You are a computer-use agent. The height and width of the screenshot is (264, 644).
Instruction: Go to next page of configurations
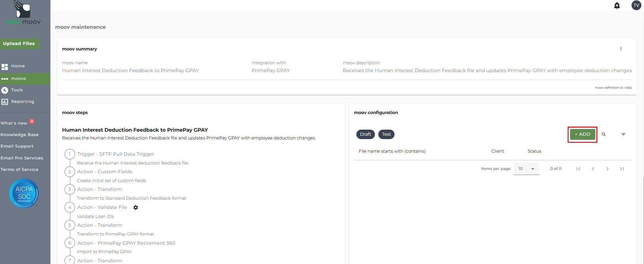click(607, 169)
